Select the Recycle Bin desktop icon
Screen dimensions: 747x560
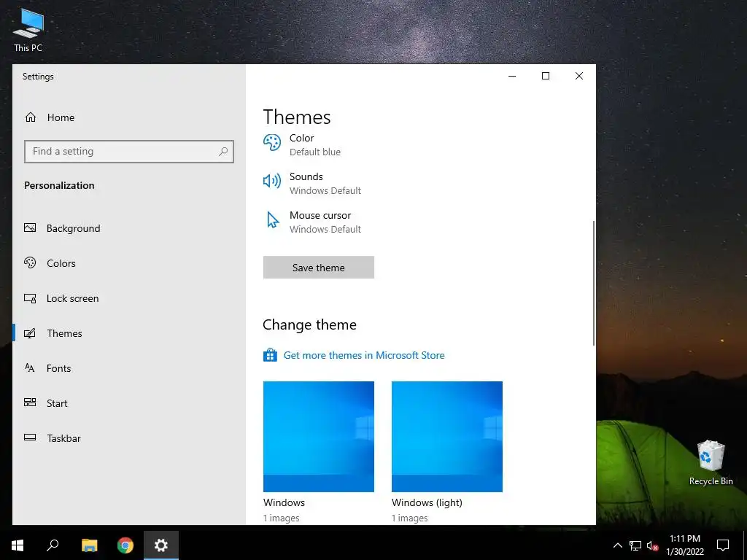pyautogui.click(x=711, y=463)
